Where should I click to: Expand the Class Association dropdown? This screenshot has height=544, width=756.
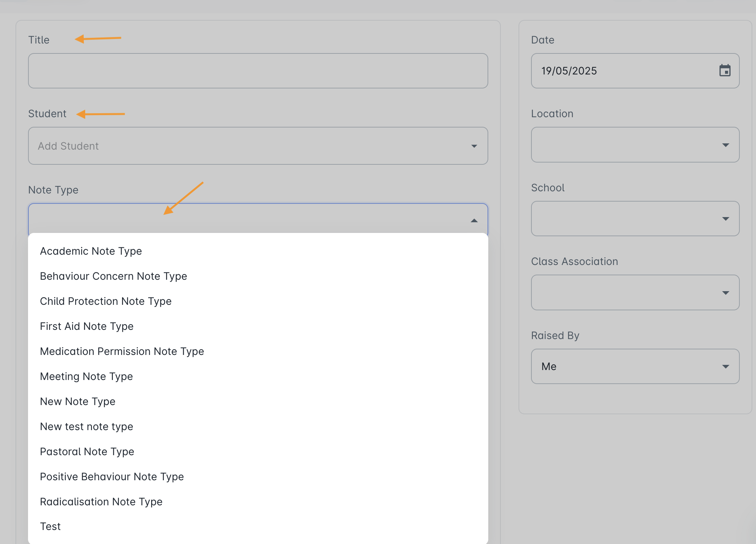[x=635, y=293]
